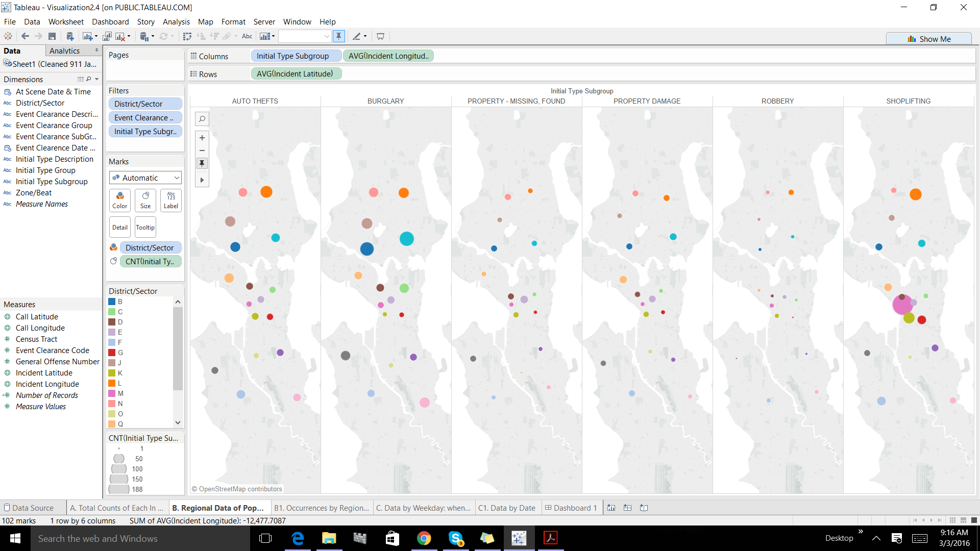980x551 pixels.
Task: Click the New Data Source icon
Action: click(70, 36)
